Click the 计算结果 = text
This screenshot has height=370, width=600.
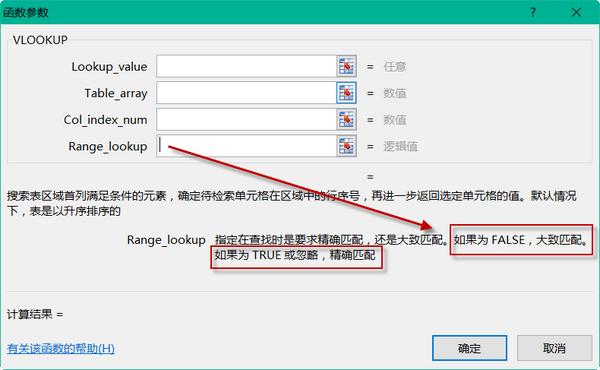click(x=35, y=314)
